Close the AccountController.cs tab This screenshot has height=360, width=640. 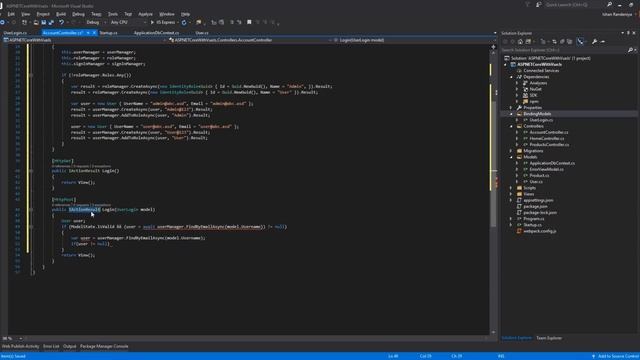pyautogui.click(x=94, y=33)
